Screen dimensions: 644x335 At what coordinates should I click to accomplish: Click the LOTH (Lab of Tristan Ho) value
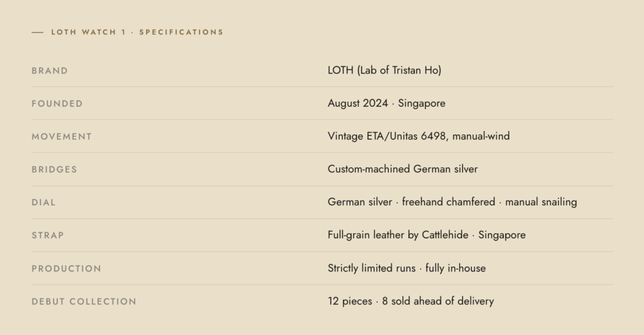tap(384, 70)
